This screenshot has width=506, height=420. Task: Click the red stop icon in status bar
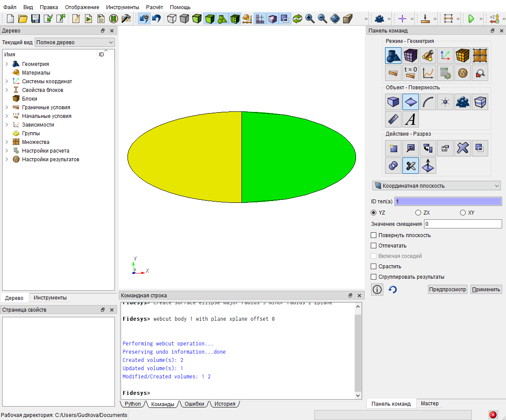click(x=493, y=415)
